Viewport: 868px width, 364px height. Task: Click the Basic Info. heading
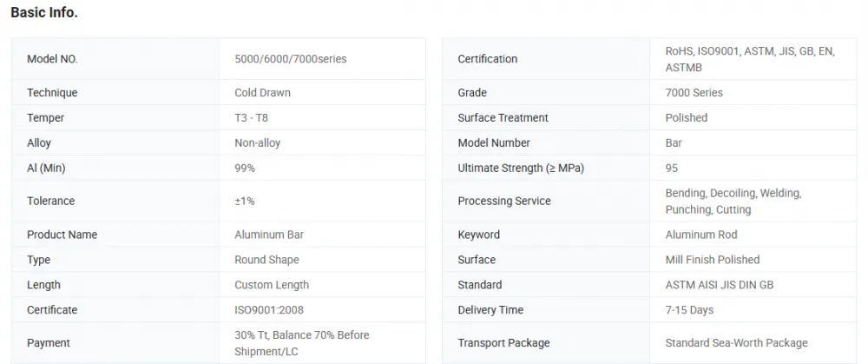[x=44, y=13]
